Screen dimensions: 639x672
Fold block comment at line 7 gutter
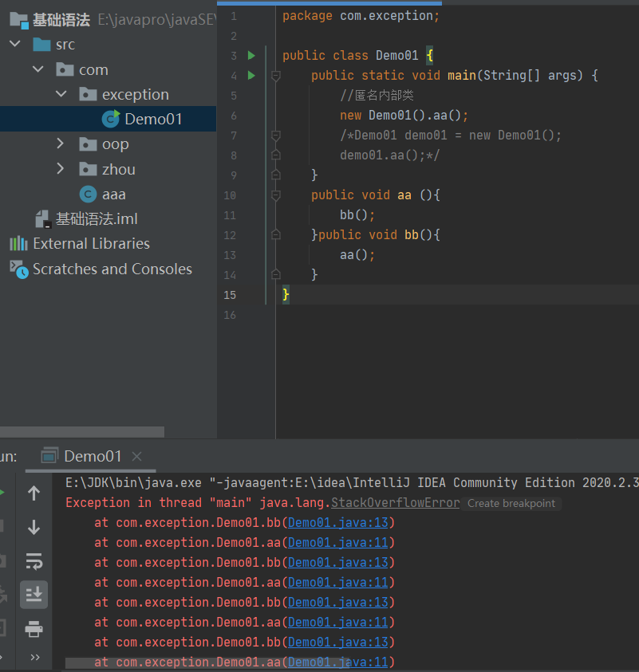tap(276, 136)
